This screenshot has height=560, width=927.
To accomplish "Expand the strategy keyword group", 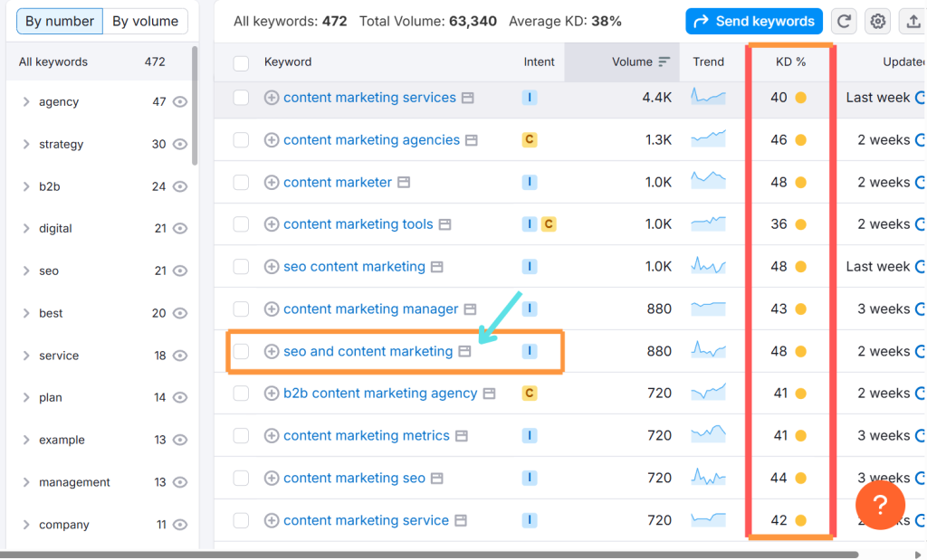I will pos(26,145).
